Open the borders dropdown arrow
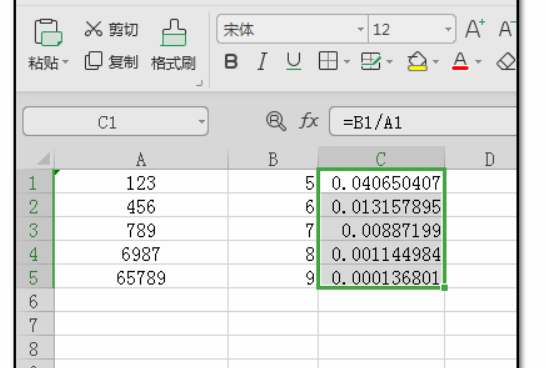Screen dimensions: 546x368 pos(347,62)
